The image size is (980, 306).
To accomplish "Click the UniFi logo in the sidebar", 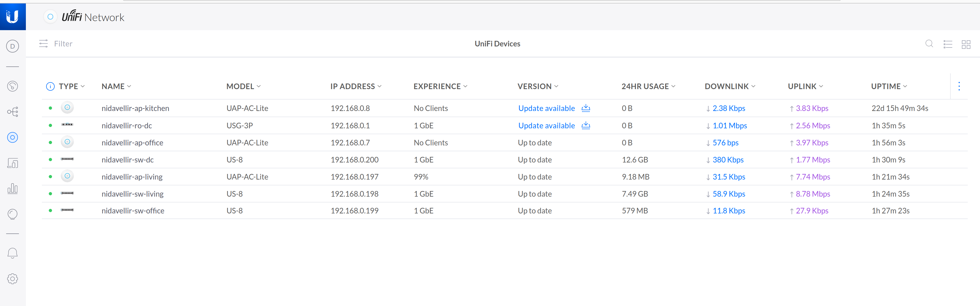I will 13,16.
